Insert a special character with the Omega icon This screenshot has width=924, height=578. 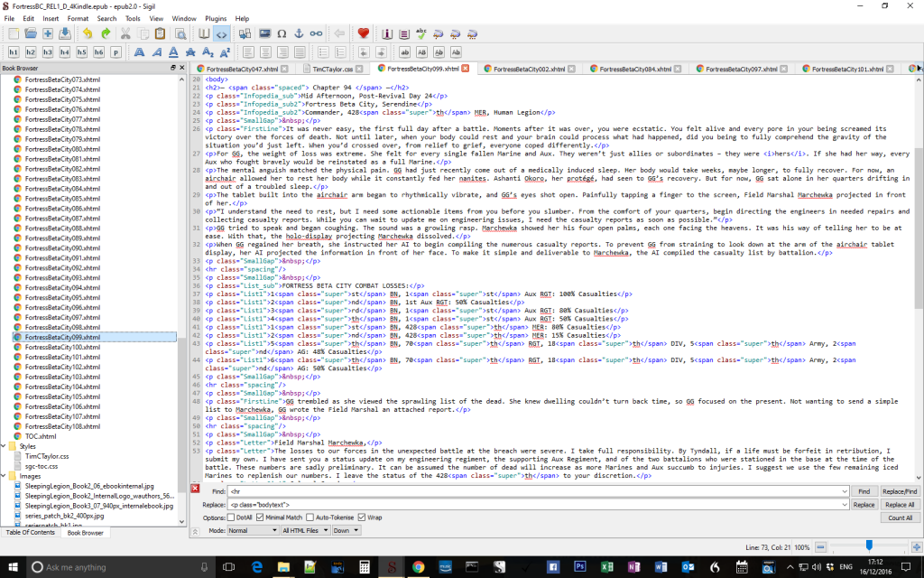pyautogui.click(x=282, y=34)
